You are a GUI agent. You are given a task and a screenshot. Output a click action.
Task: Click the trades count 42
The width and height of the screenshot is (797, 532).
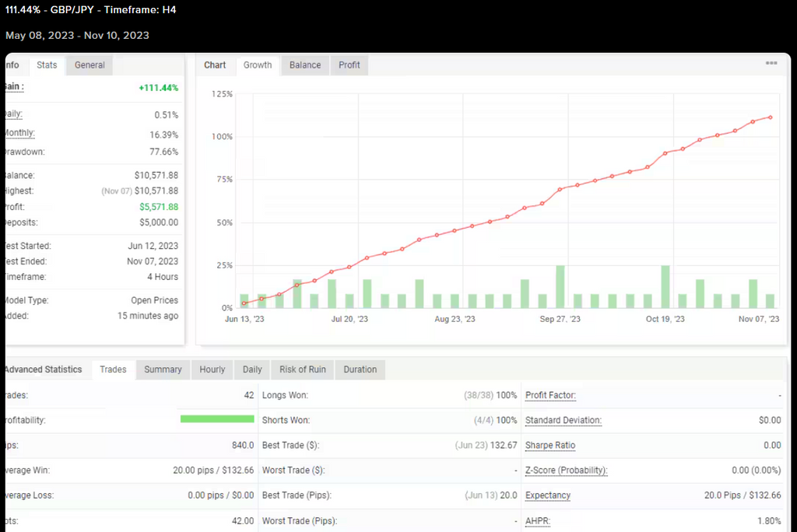click(249, 395)
